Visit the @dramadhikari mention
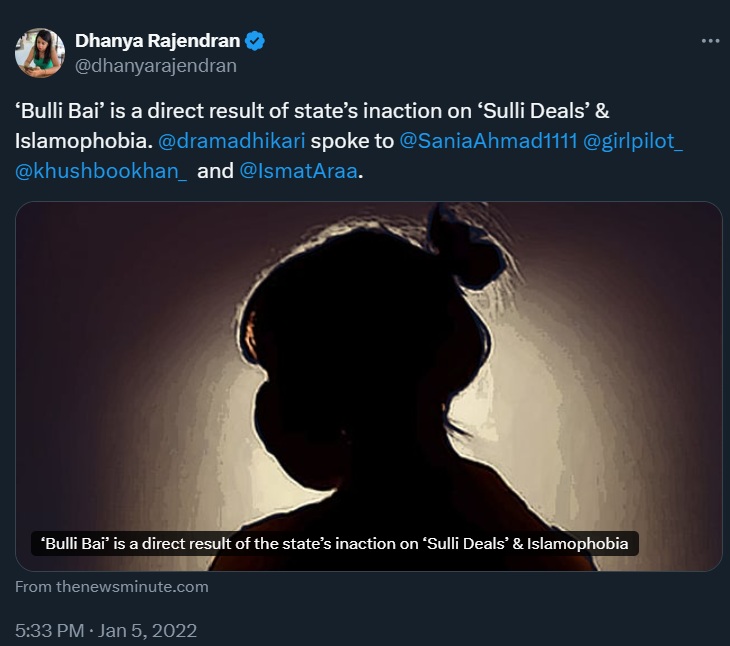This screenshot has height=646, width=730. [232, 142]
